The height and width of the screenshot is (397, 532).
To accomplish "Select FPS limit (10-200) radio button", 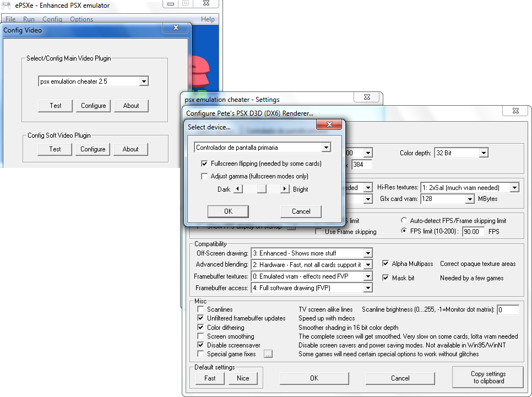I will point(404,231).
